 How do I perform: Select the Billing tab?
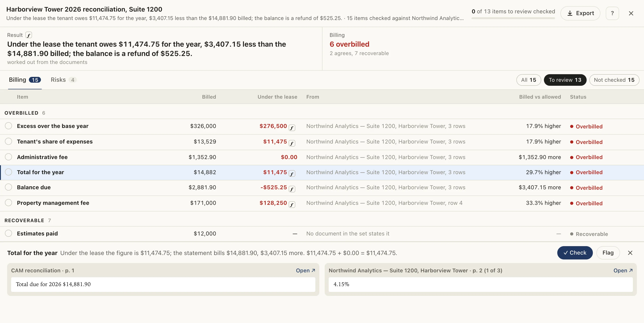(25, 80)
